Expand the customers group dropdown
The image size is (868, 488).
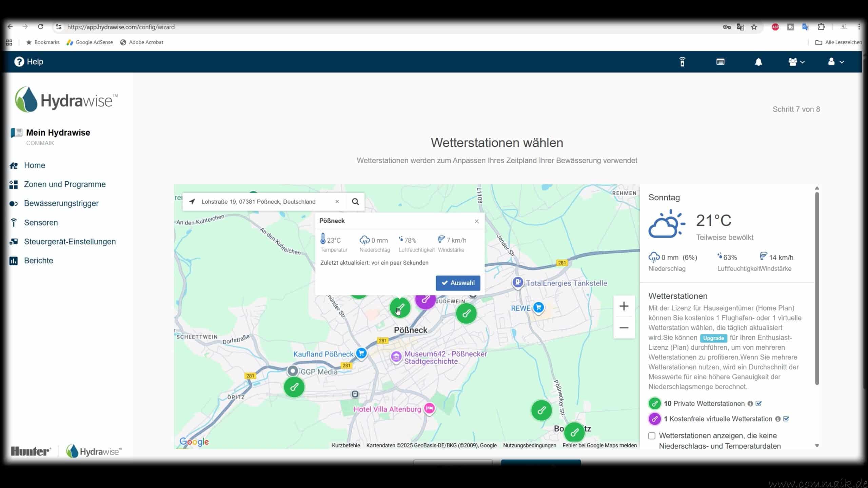pos(796,62)
